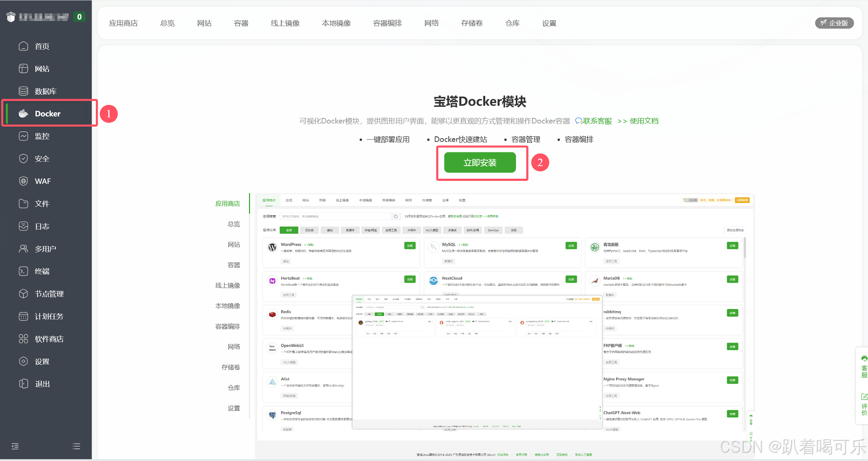The width and height of the screenshot is (868, 461).
Task: Switch to 存储卷 tab in top navigation
Action: click(472, 23)
